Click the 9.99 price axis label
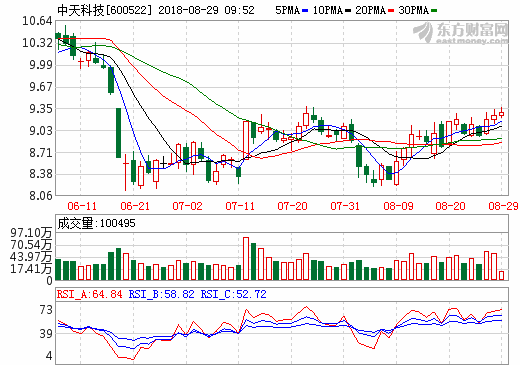Image resolution: width=520 pixels, height=365 pixels. (x=41, y=65)
